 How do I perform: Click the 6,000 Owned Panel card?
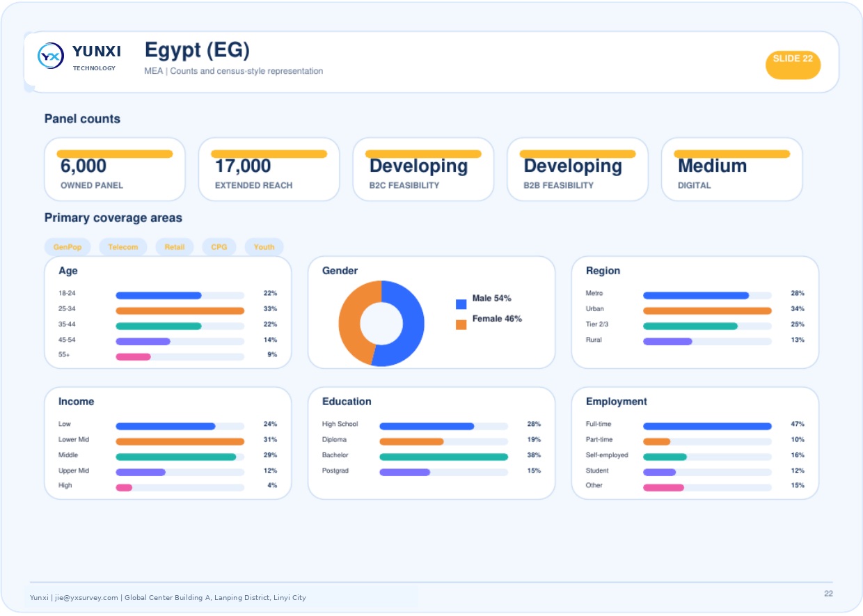tap(115, 169)
